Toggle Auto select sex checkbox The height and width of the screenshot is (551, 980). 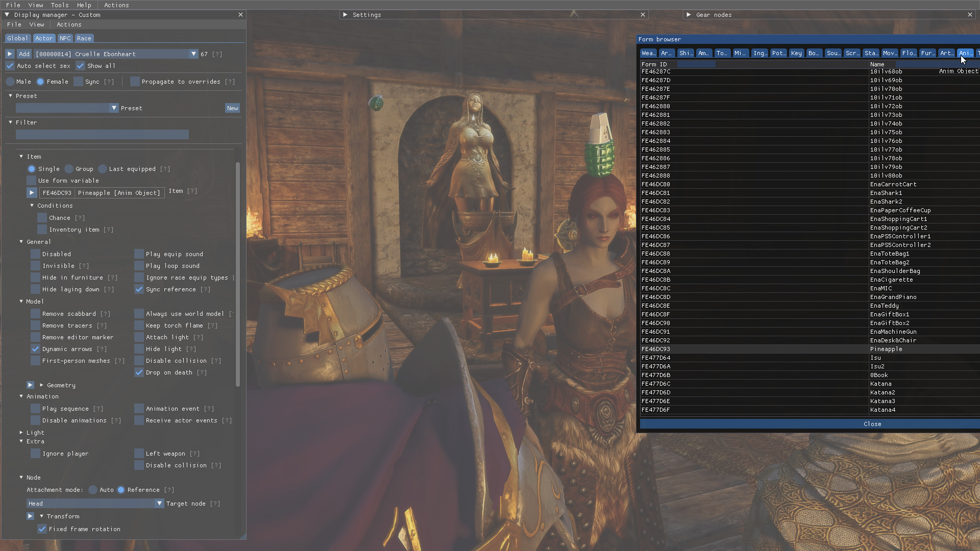tap(10, 66)
